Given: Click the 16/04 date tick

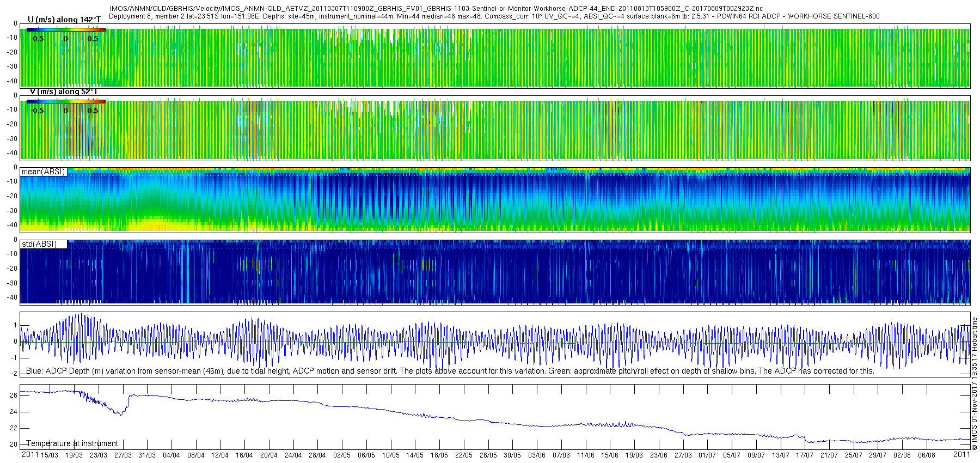Looking at the screenshot, I should 244,455.
